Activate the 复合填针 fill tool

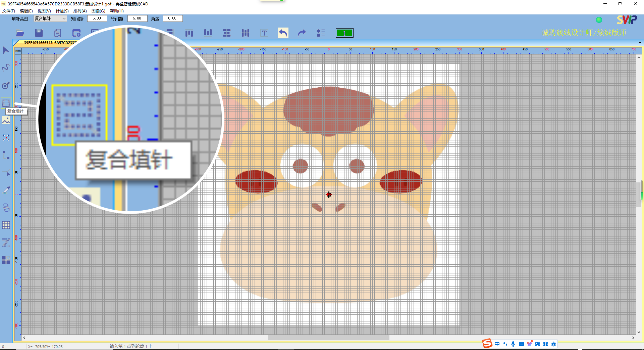(6, 102)
